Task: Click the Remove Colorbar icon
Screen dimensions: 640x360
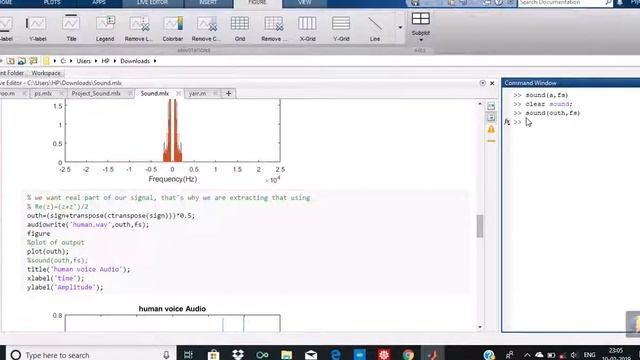Action: [x=206, y=28]
